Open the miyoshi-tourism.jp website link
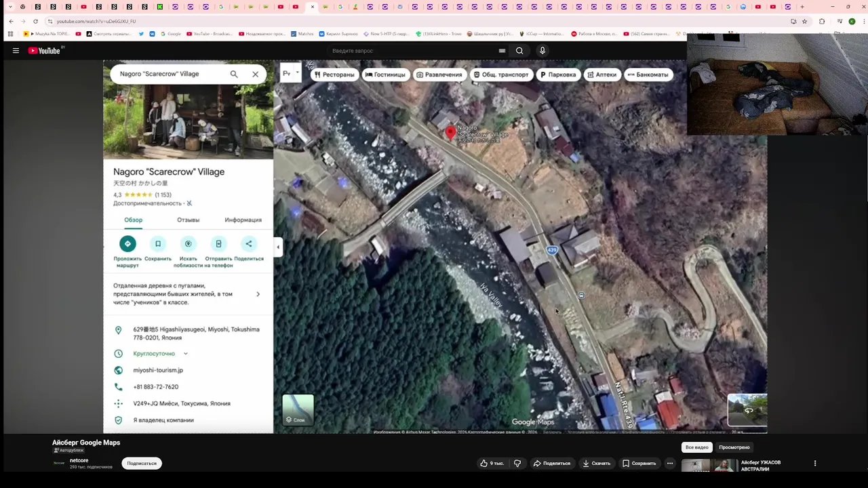Viewport: 868px width, 488px height. (158, 370)
